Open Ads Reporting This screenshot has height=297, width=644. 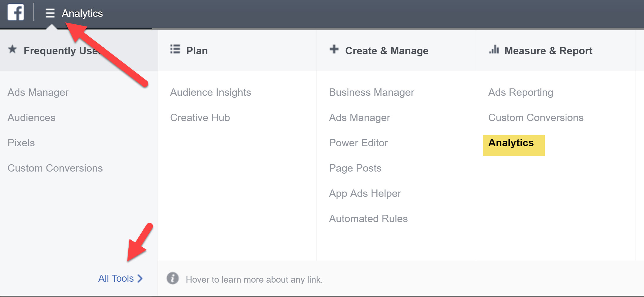[x=521, y=93]
